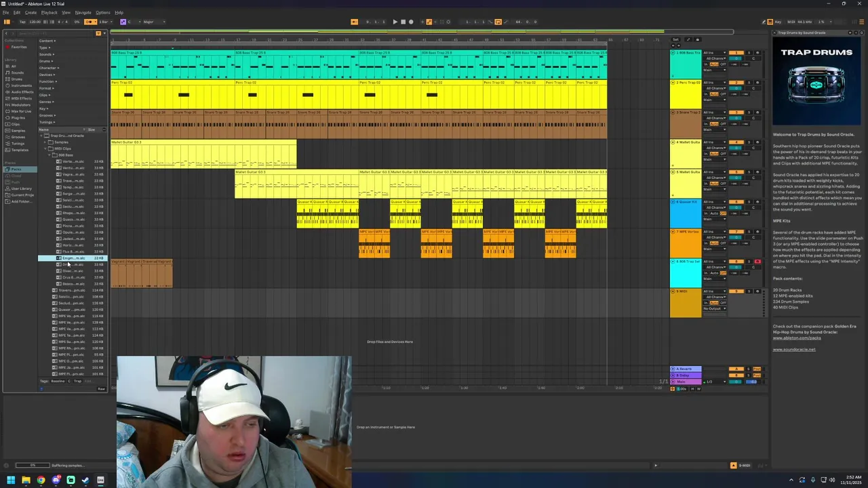
Task: Open the Options menu
Action: click(x=102, y=12)
